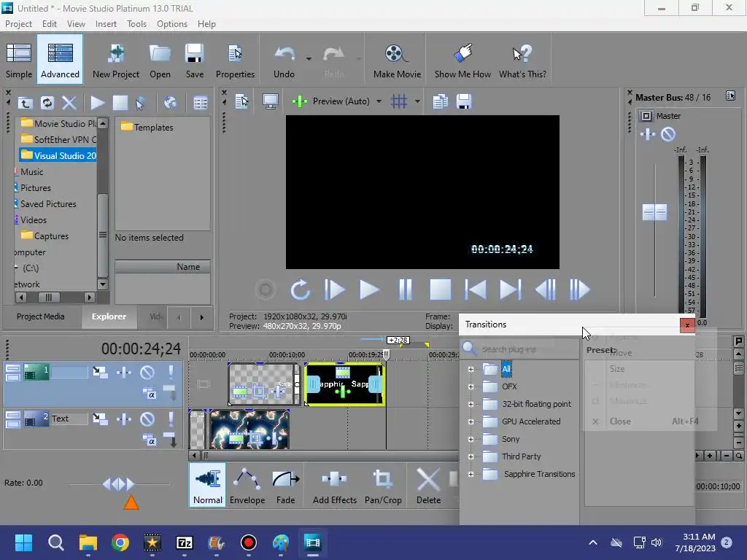The width and height of the screenshot is (747, 560).
Task: Play from start button
Action: click(x=334, y=289)
